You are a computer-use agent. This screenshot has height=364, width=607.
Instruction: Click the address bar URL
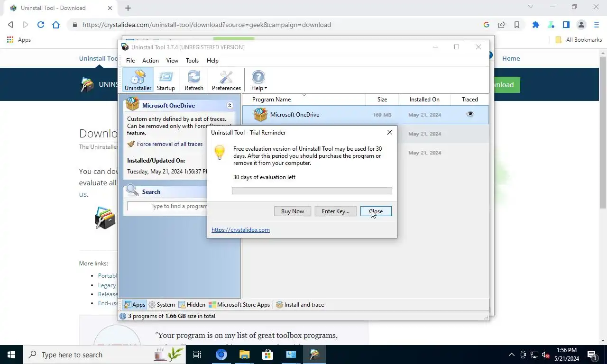coord(207,25)
